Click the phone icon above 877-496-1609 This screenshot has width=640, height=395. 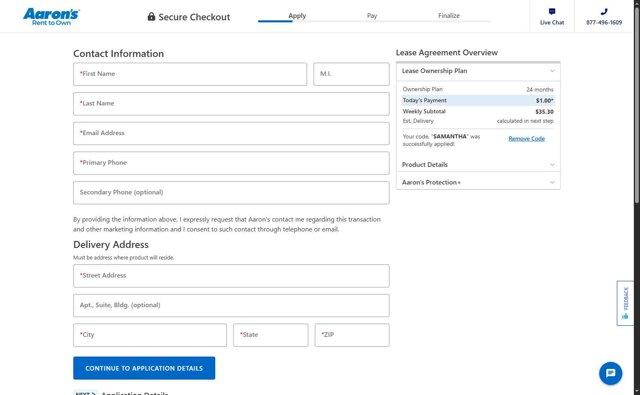(x=604, y=11)
